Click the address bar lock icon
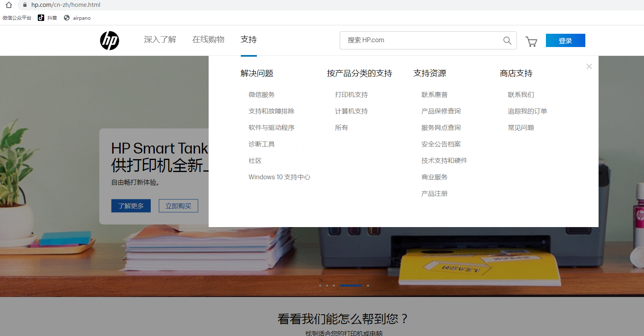This screenshot has width=644, height=336. click(x=25, y=5)
